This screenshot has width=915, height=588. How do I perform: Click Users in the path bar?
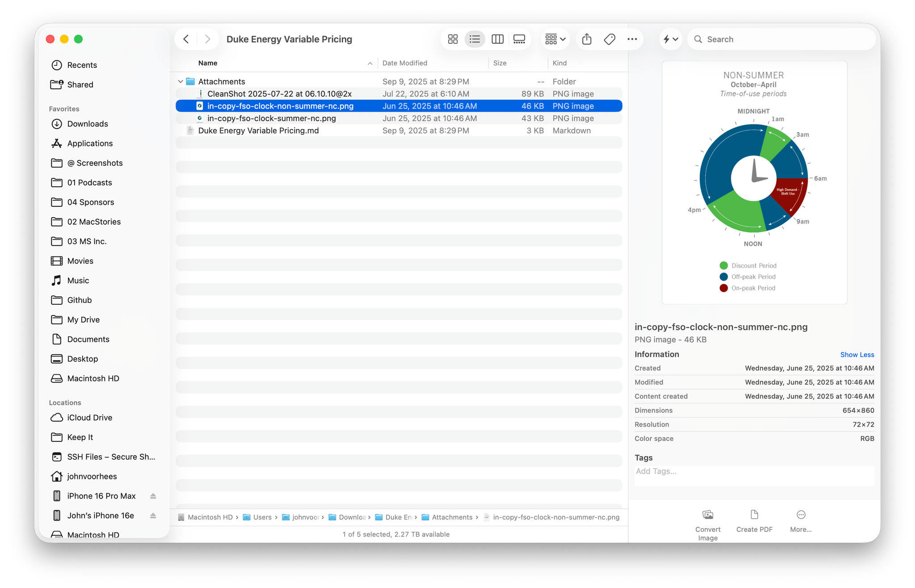coord(257,517)
